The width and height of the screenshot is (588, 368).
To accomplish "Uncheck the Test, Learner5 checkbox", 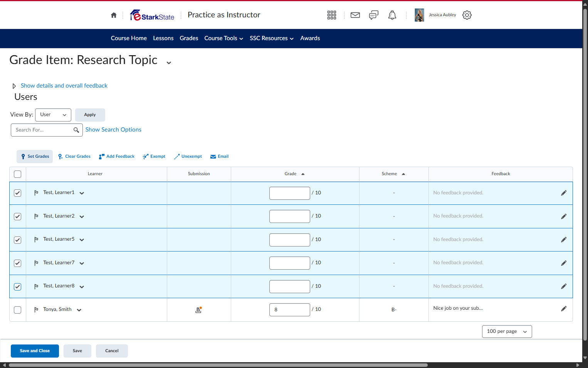I will pyautogui.click(x=18, y=240).
